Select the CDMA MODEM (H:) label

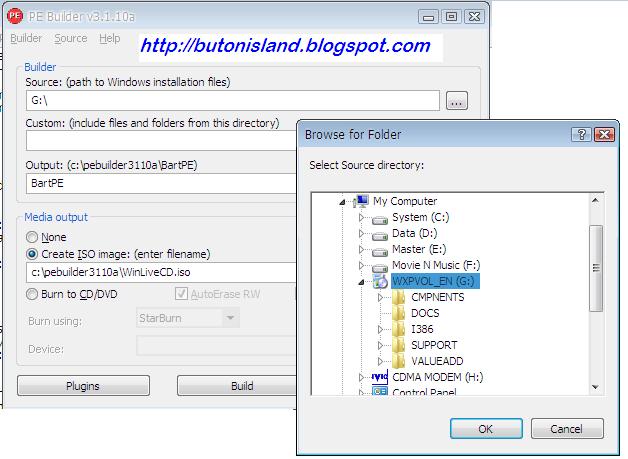438,377
